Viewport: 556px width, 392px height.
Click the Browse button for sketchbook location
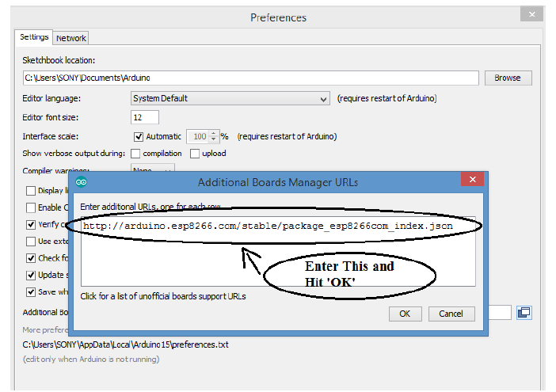(x=508, y=78)
